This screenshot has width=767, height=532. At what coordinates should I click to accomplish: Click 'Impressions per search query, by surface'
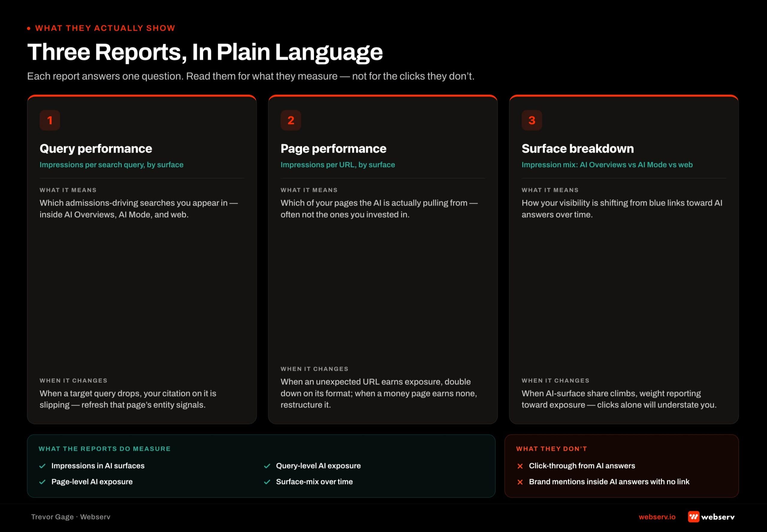111,165
